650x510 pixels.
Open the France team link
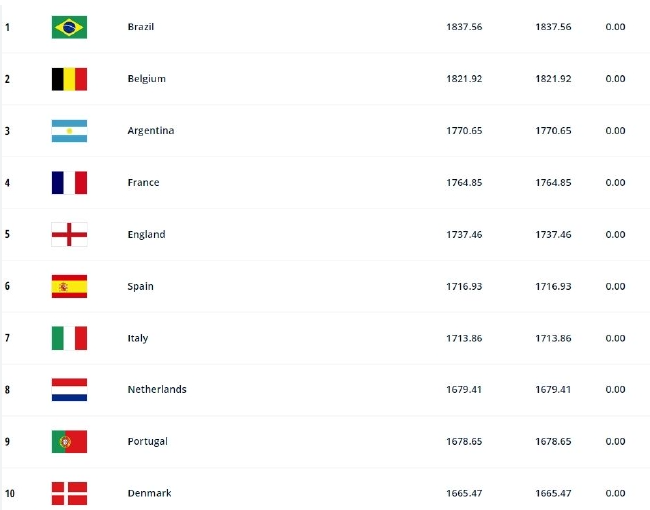[x=144, y=183]
